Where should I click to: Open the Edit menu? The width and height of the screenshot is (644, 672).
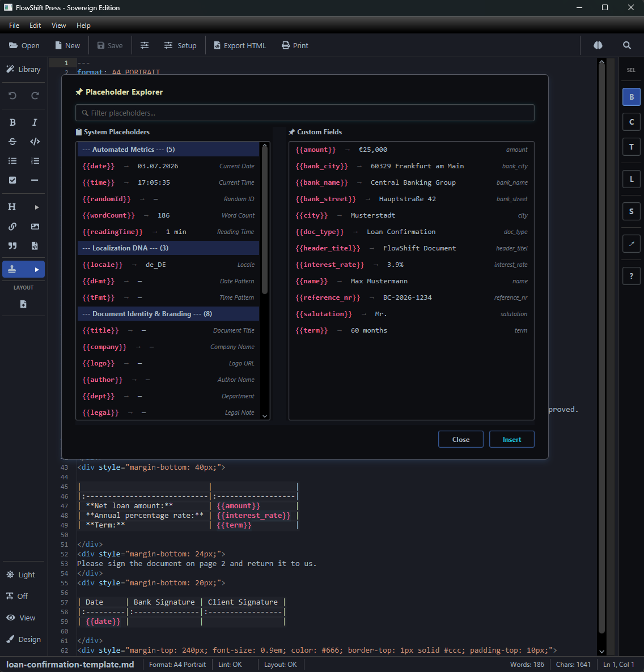35,25
